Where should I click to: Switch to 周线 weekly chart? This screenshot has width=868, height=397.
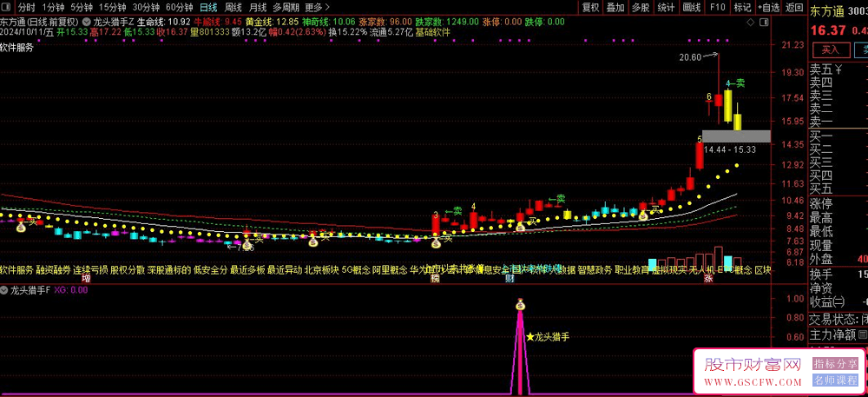[x=233, y=7]
